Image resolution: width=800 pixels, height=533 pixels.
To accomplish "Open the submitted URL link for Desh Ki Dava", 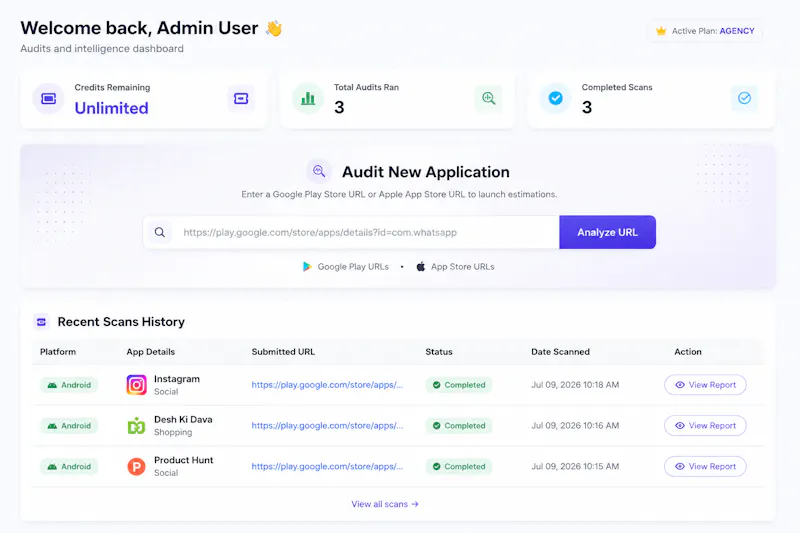I will click(x=327, y=426).
